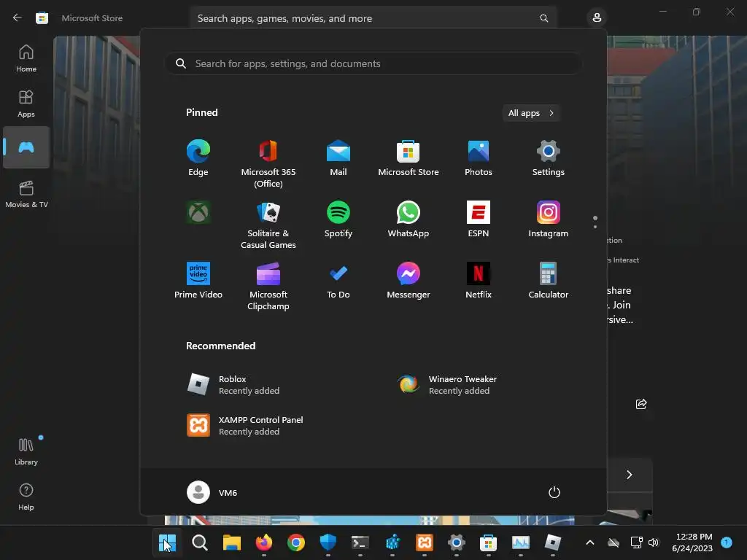Launch Prime Video app

(x=198, y=281)
